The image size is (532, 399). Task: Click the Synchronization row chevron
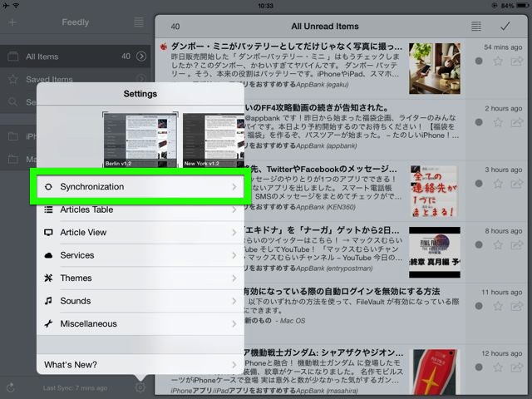234,186
